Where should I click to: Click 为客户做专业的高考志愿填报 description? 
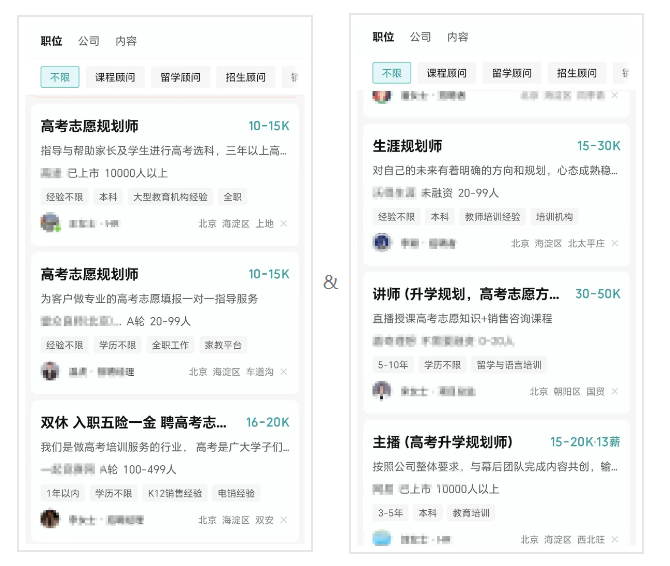tap(150, 299)
